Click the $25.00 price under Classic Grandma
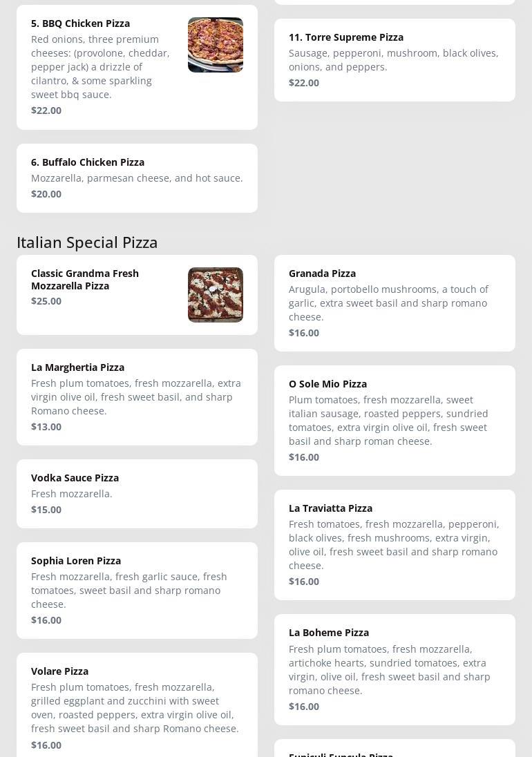Image resolution: width=532 pixels, height=757 pixels. pyautogui.click(x=46, y=301)
